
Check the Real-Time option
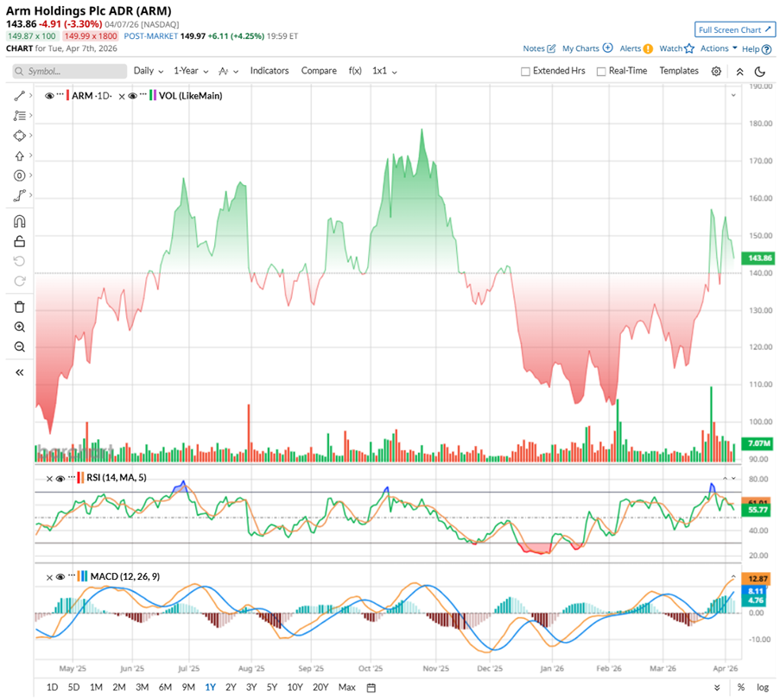pyautogui.click(x=601, y=72)
